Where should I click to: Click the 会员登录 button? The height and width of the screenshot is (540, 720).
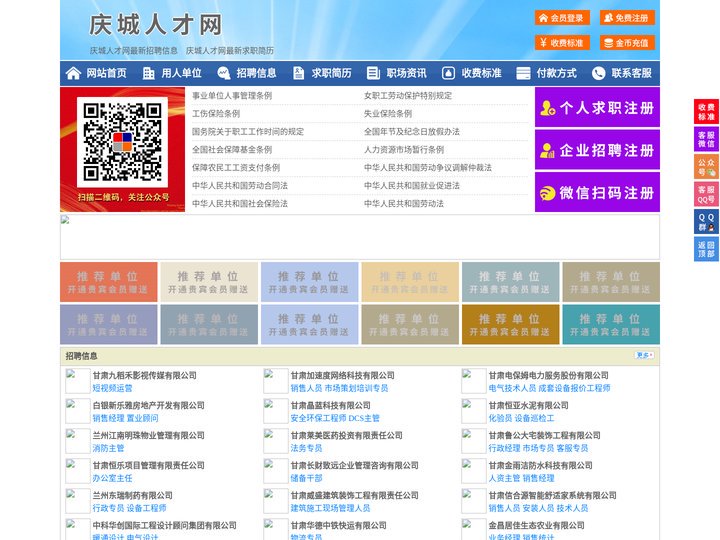coord(562,18)
